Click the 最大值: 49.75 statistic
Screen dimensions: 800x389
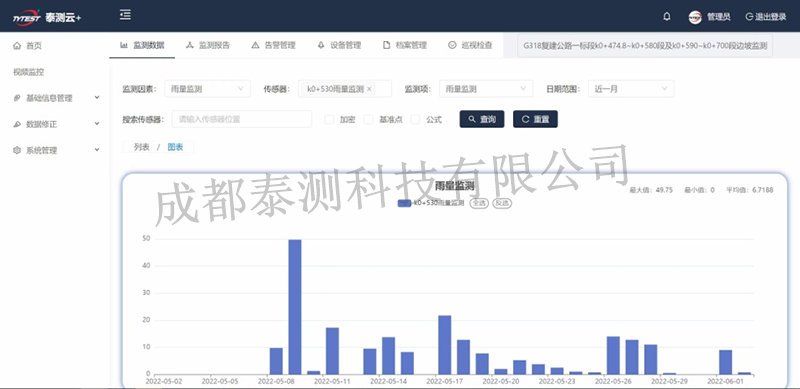click(651, 190)
